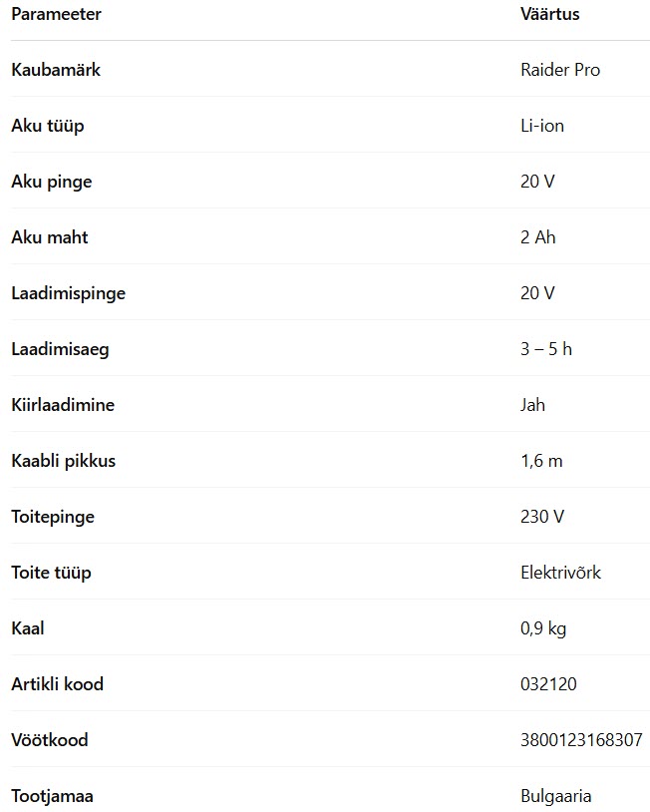Click article code 032120

(x=548, y=684)
